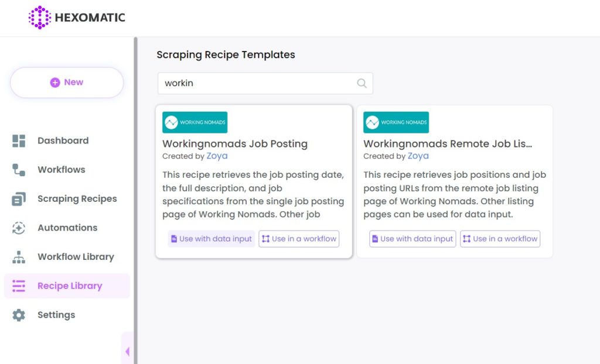Collapse the sidebar with the arrow handle
This screenshot has height=364, width=600.
[127, 351]
